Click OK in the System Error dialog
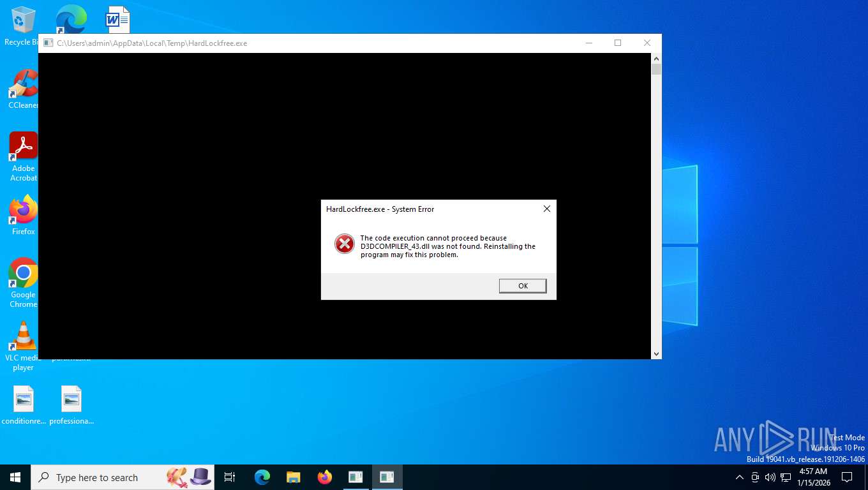The height and width of the screenshot is (490, 868). tap(523, 286)
